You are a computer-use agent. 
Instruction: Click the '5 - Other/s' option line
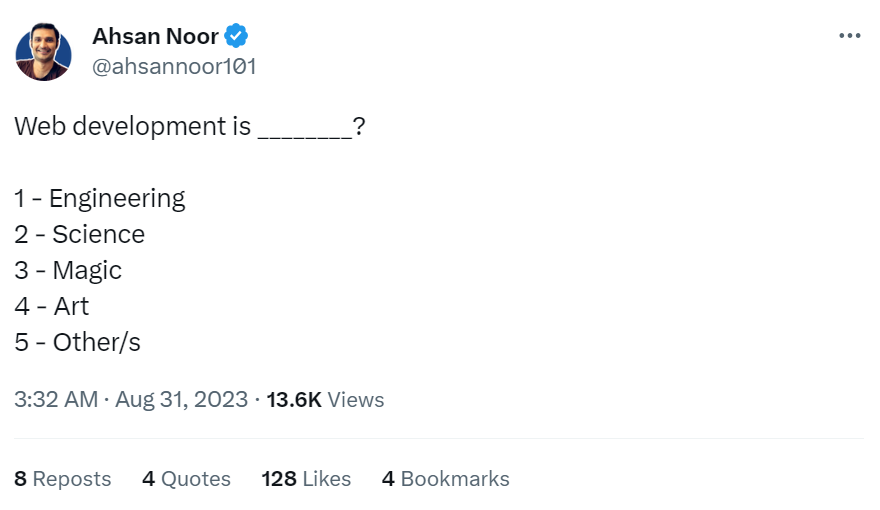coord(77,342)
